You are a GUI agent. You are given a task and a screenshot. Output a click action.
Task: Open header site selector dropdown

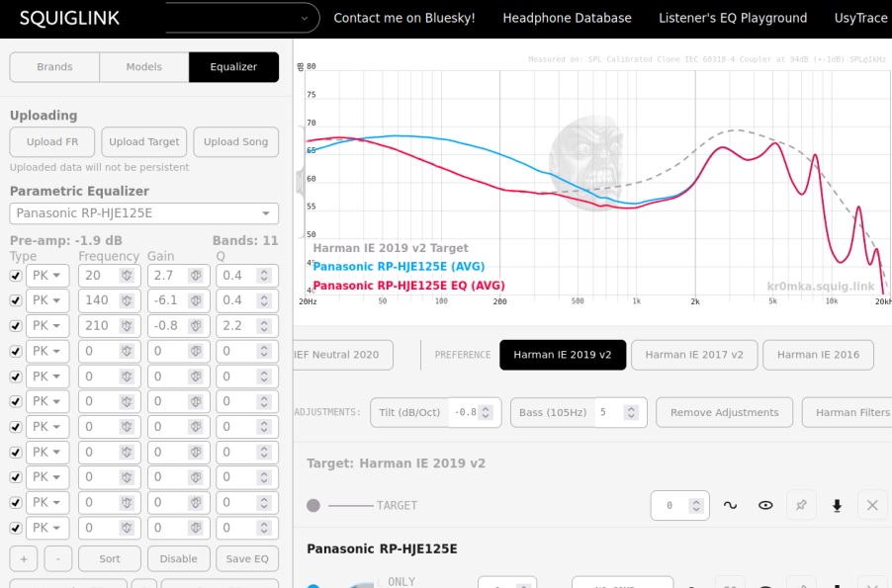242,18
